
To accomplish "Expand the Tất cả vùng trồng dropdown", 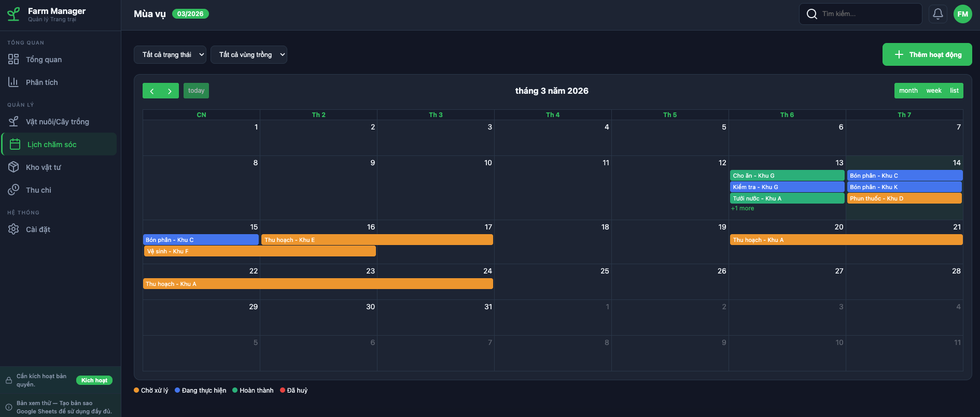I will [249, 55].
